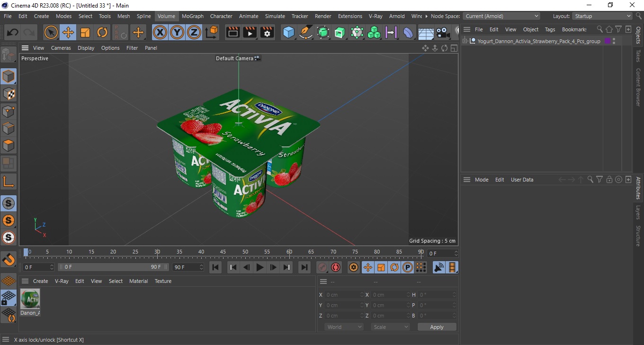Open the V-Ray menu in menu bar
The image size is (644, 345).
pyautogui.click(x=376, y=16)
